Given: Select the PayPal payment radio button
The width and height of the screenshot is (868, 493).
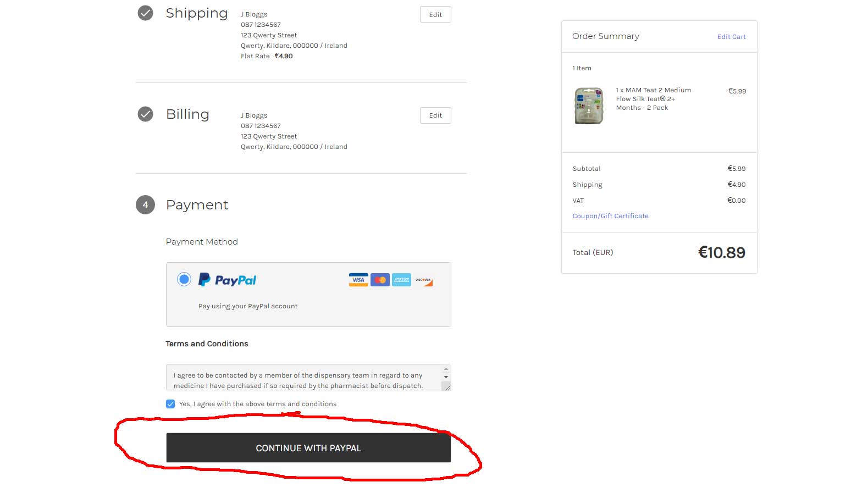Looking at the screenshot, I should pyautogui.click(x=184, y=279).
